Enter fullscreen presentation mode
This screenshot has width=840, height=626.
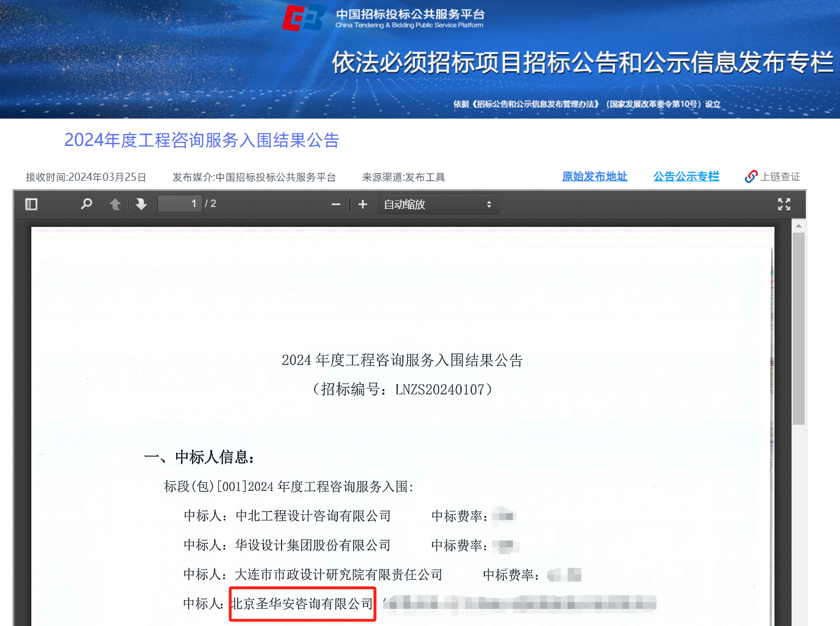784,204
